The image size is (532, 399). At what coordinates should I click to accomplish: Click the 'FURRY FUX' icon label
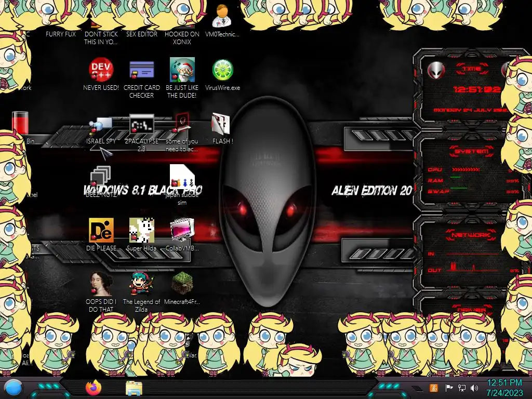(x=61, y=34)
